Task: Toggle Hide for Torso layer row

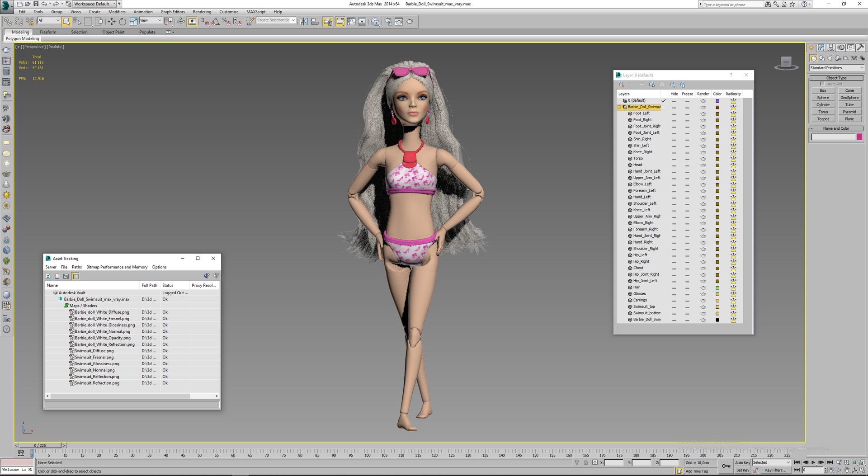Action: click(674, 159)
